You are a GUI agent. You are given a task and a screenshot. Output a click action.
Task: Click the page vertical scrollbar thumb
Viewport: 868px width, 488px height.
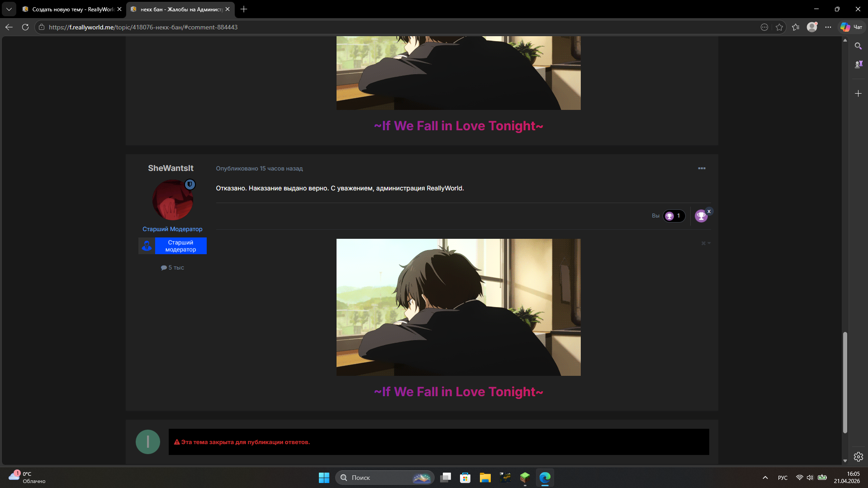[x=844, y=382]
